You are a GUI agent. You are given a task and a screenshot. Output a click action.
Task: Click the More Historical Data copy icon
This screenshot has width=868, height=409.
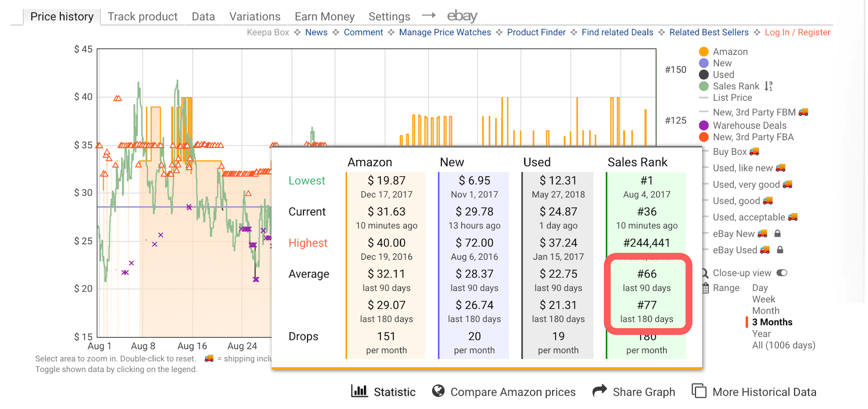(x=699, y=391)
